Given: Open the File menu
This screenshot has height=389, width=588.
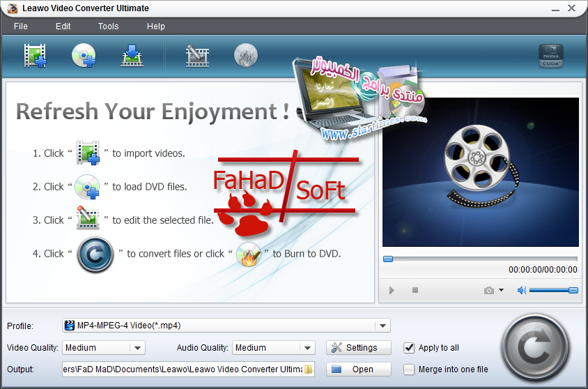Looking at the screenshot, I should (21, 26).
